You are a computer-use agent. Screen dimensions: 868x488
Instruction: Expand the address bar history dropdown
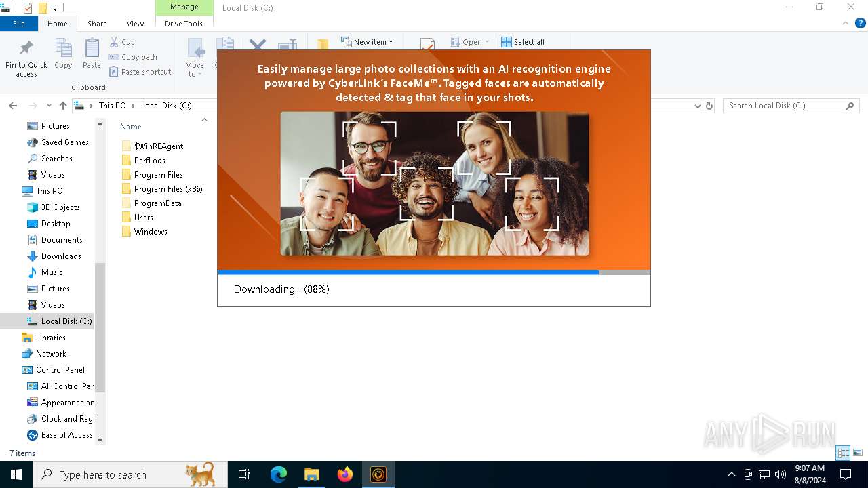[x=698, y=106]
